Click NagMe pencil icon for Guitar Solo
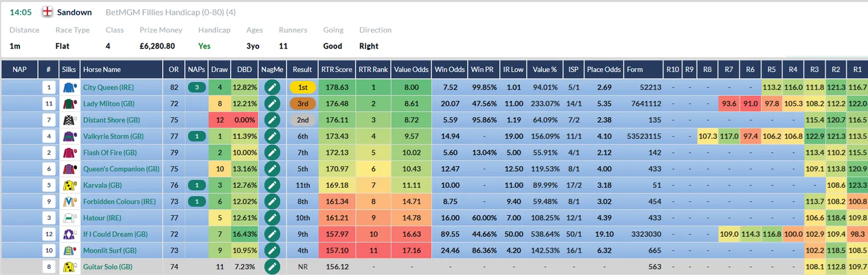This screenshot has height=275, width=868. (272, 266)
